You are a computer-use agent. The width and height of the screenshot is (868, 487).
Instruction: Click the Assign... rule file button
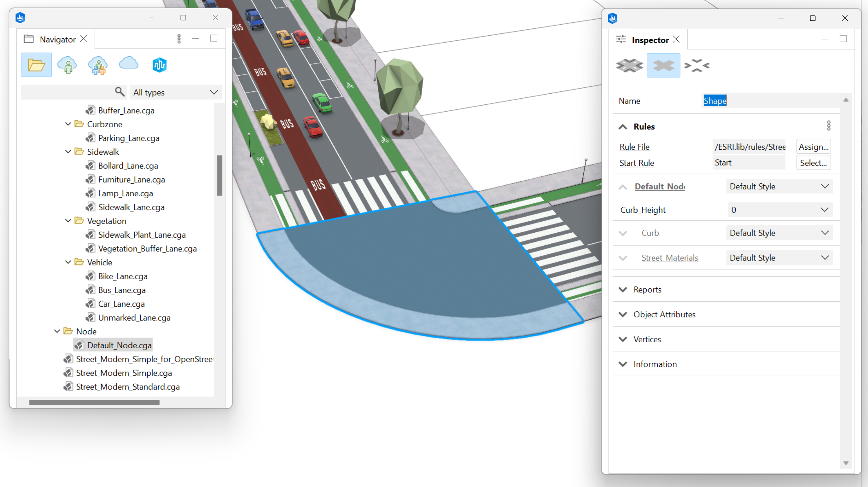point(813,147)
